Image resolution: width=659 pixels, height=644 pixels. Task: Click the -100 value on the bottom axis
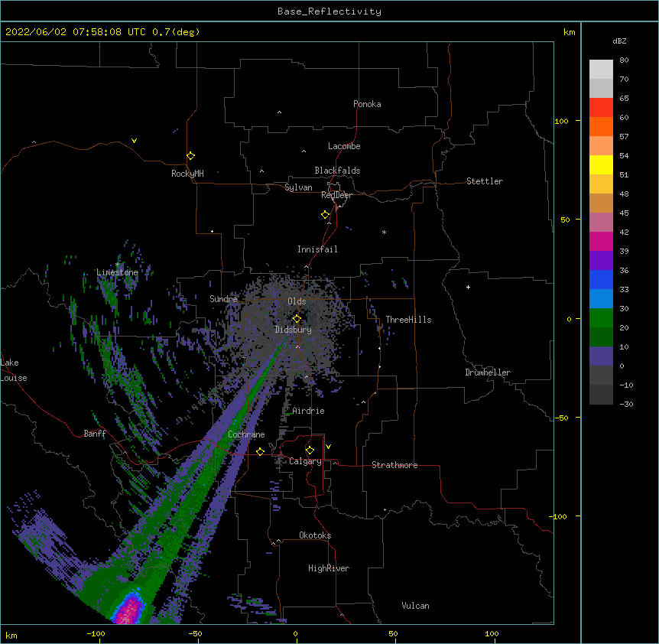pyautogui.click(x=96, y=633)
